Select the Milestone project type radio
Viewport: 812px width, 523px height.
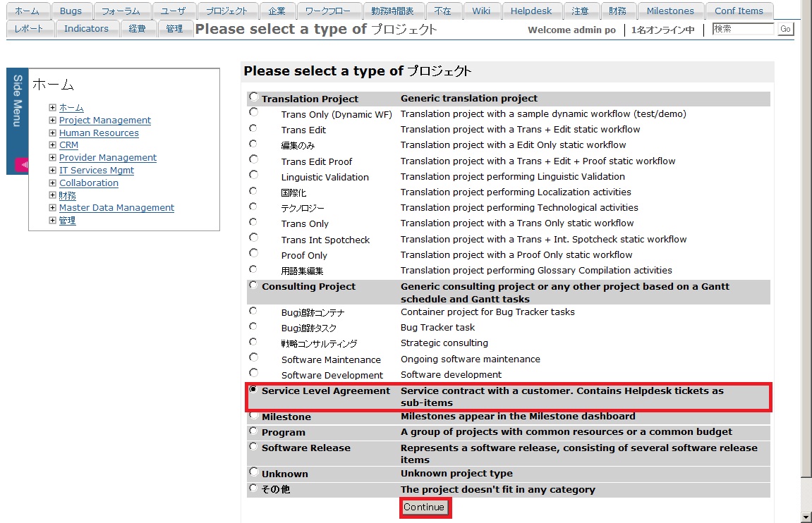pos(253,415)
